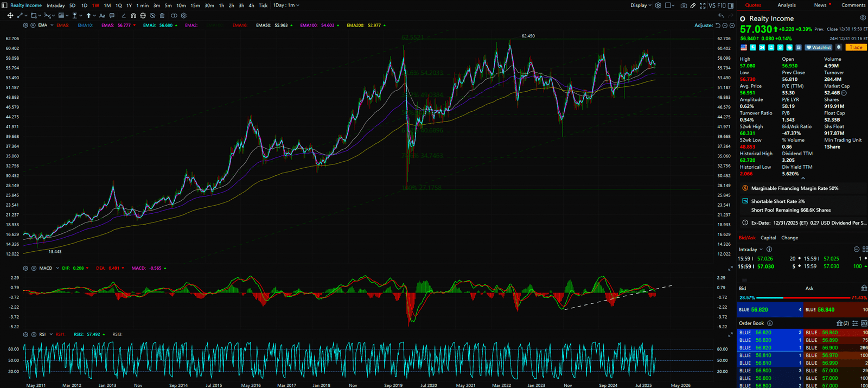Image resolution: width=868 pixels, height=388 pixels.
Task: Toggle the right side panel visibility
Action: [x=731, y=5]
